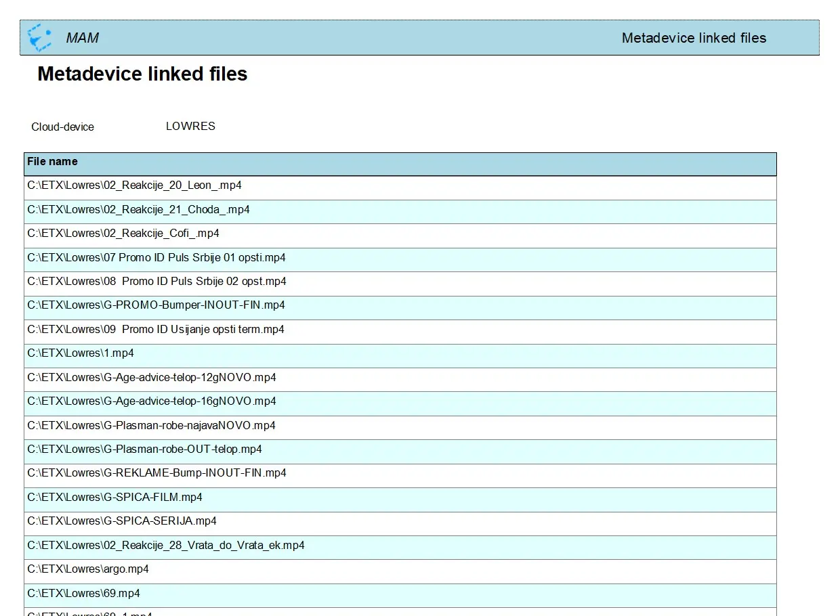Select the 02_Reakcije_21_Choda_.mp4 file row
The width and height of the screenshot is (840, 616).
tap(138, 210)
